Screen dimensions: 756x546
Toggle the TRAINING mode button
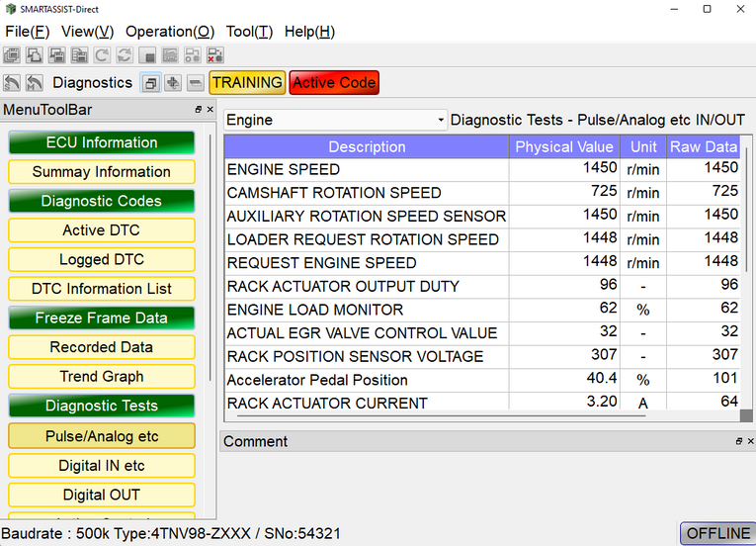(x=247, y=83)
